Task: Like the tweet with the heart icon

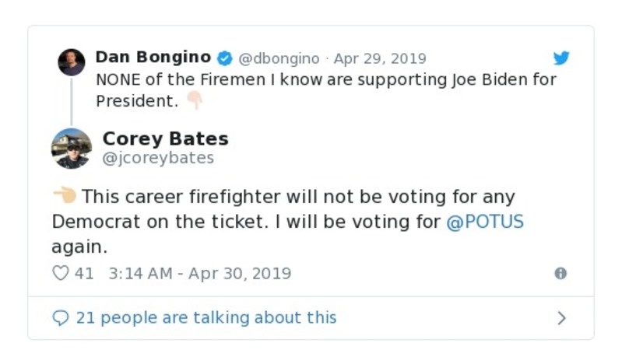Action: click(60, 273)
